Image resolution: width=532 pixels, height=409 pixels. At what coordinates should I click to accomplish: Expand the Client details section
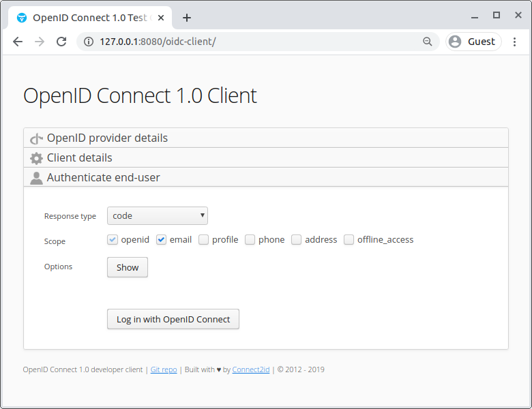(80, 158)
